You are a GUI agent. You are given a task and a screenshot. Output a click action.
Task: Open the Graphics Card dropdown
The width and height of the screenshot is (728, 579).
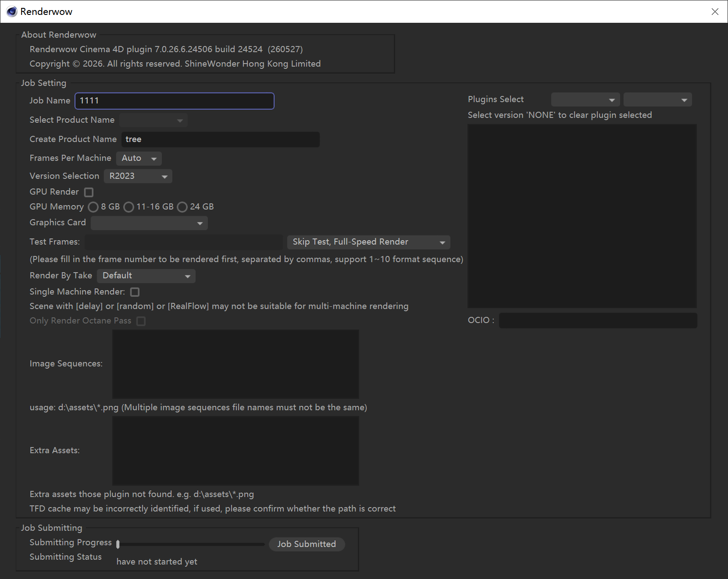point(149,223)
